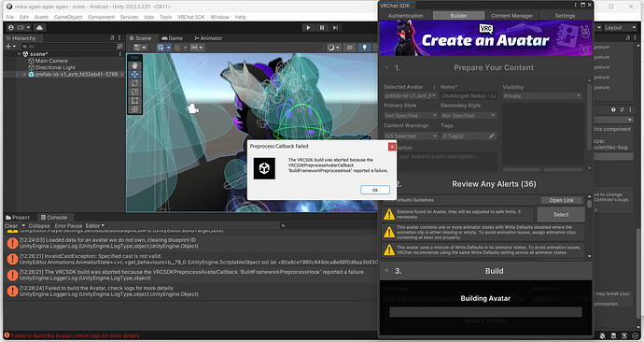
Task: Select the InvalidCastException log entry
Action: tap(191, 259)
